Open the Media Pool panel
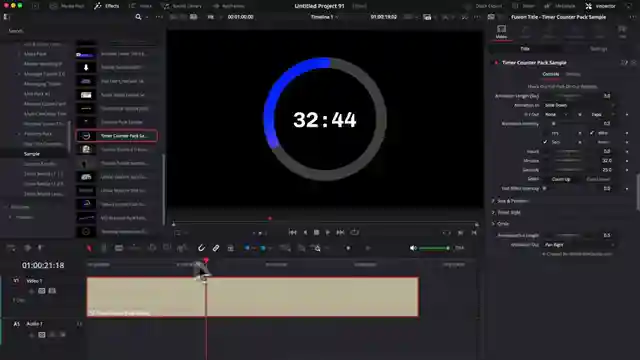The image size is (640, 360). (x=67, y=6)
